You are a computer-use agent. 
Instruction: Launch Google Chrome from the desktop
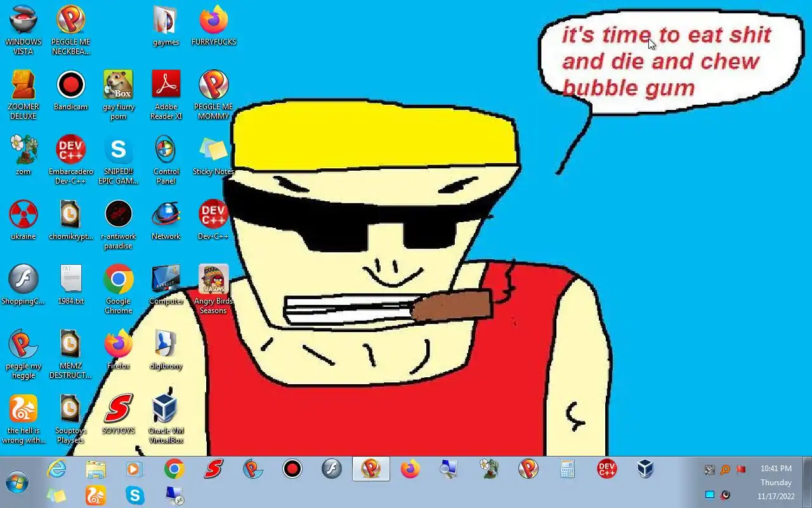click(x=118, y=289)
